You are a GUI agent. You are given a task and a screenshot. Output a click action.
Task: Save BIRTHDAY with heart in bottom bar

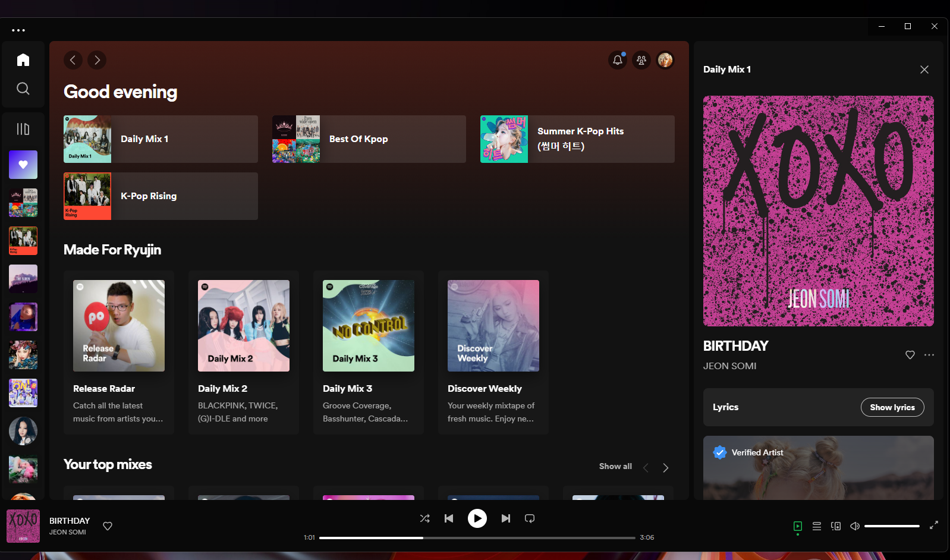point(108,526)
